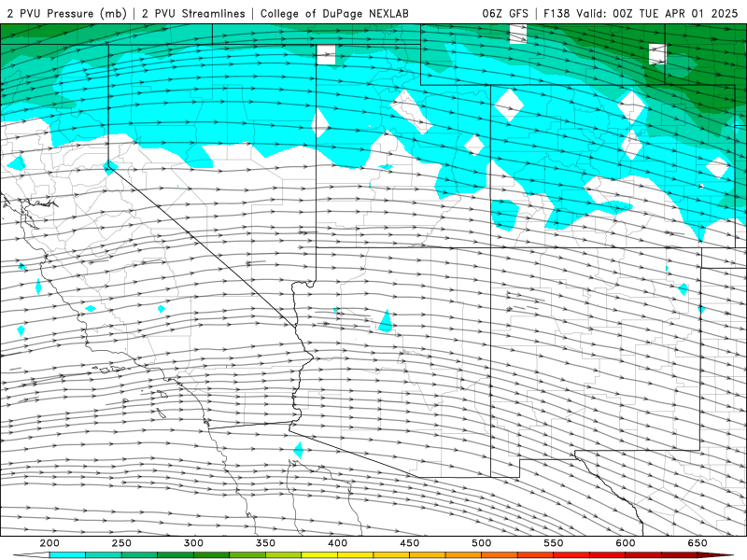Click the 600 label on the color bar
Image resolution: width=747 pixels, height=560 pixels.
pos(625,543)
